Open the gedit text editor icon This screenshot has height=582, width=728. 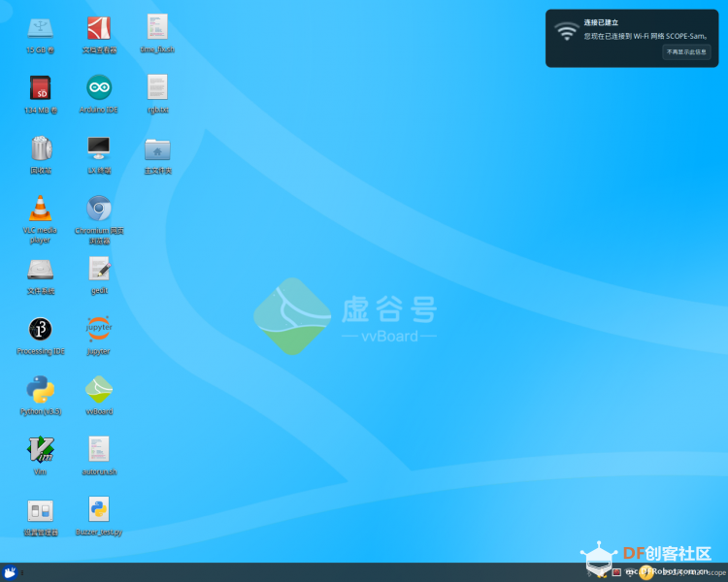click(x=99, y=269)
